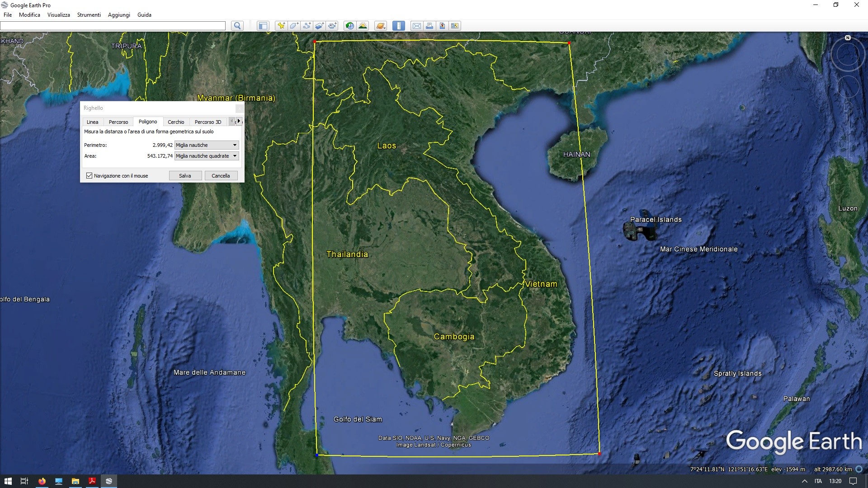Toggle sunlight across the landscape icon

(363, 26)
